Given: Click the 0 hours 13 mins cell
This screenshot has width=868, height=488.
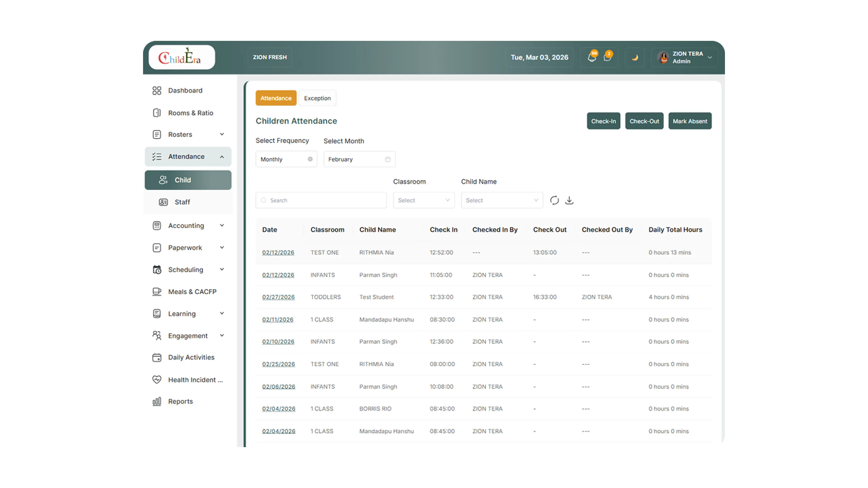Looking at the screenshot, I should click(670, 252).
